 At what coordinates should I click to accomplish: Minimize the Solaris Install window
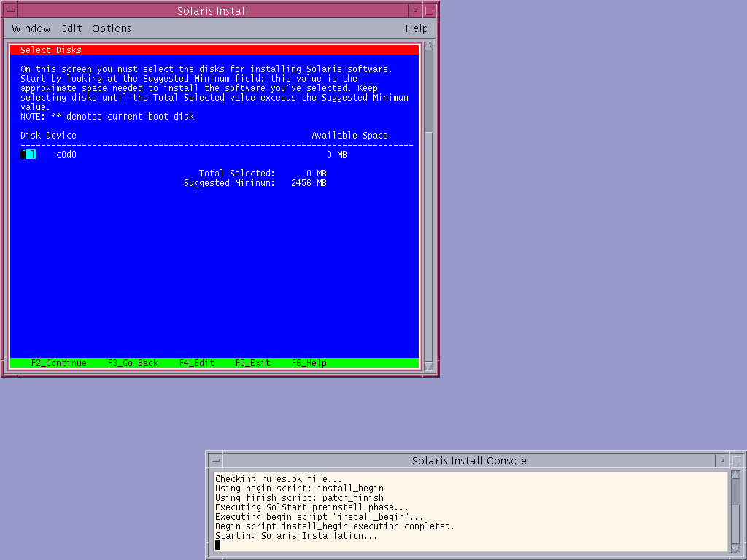(415, 10)
